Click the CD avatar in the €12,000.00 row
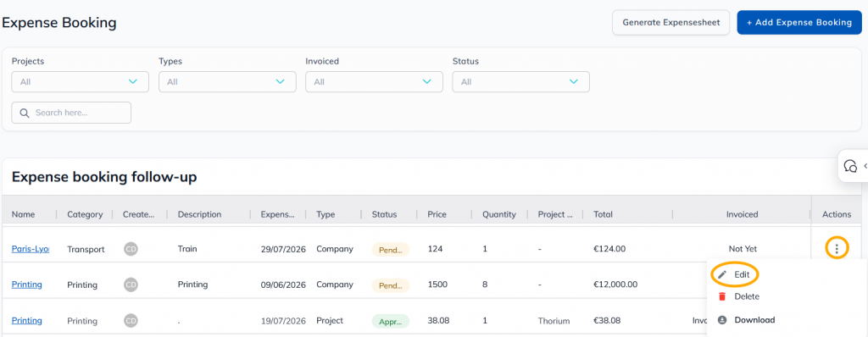868x337 pixels. [x=131, y=285]
